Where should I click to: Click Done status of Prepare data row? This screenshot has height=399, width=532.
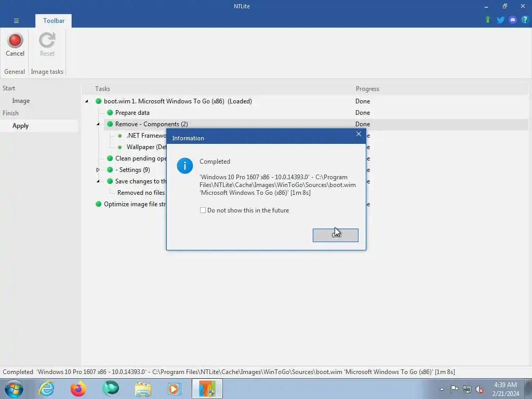[x=363, y=113]
